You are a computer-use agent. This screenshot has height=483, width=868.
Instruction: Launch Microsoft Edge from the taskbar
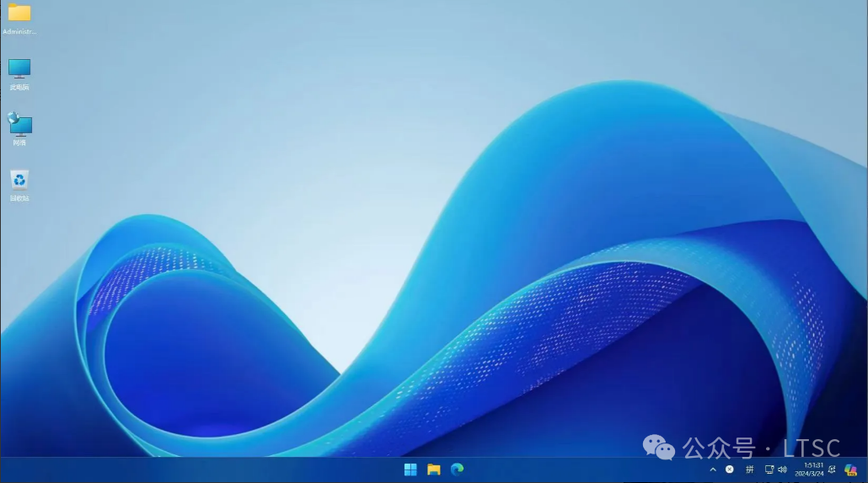pyautogui.click(x=457, y=470)
